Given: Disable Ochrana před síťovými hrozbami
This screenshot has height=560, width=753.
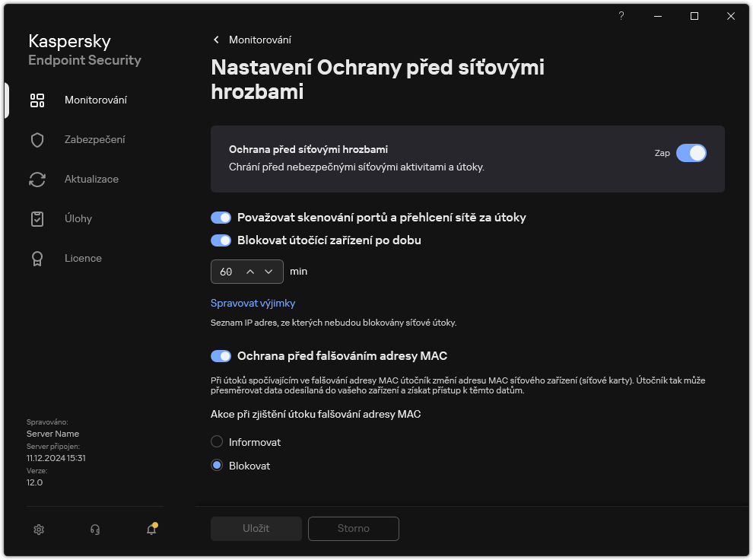Looking at the screenshot, I should click(692, 153).
